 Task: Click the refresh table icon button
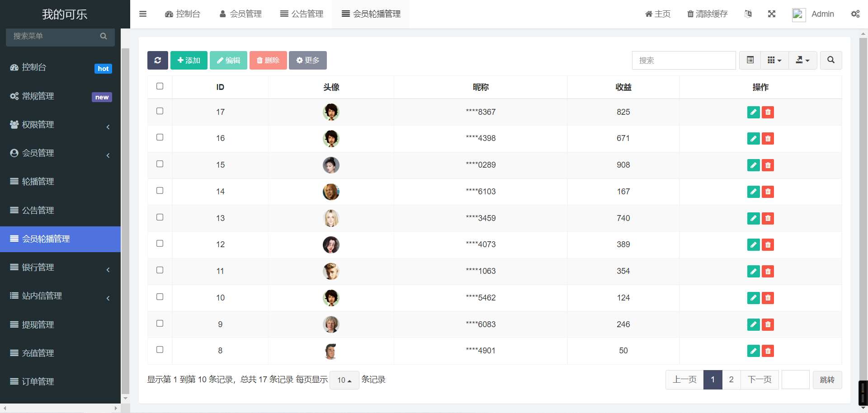coord(157,60)
